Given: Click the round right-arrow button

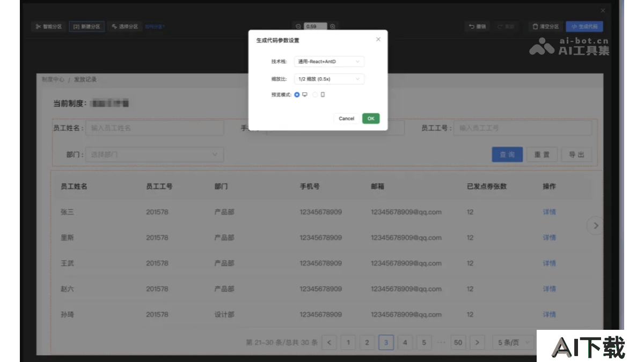Looking at the screenshot, I should pyautogui.click(x=595, y=226).
